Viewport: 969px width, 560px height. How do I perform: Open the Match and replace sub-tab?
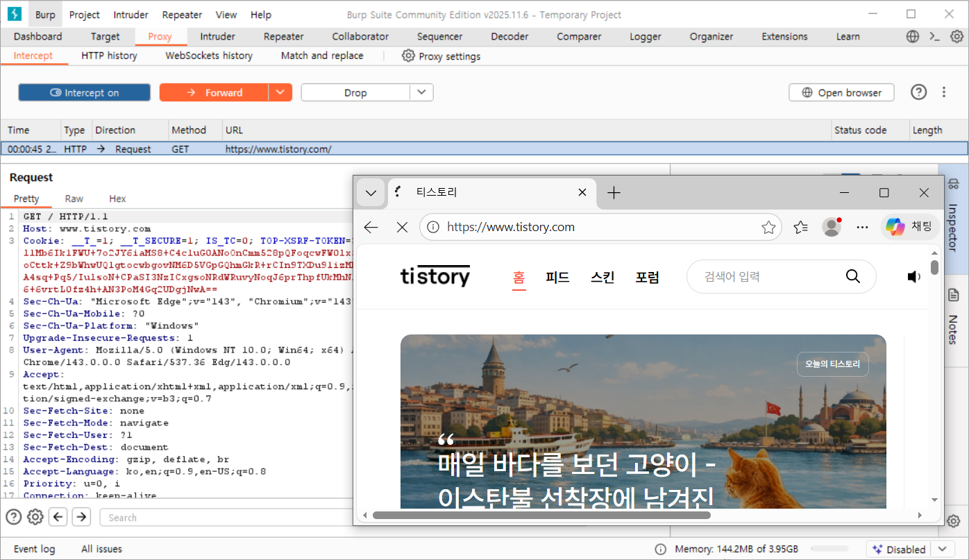322,56
